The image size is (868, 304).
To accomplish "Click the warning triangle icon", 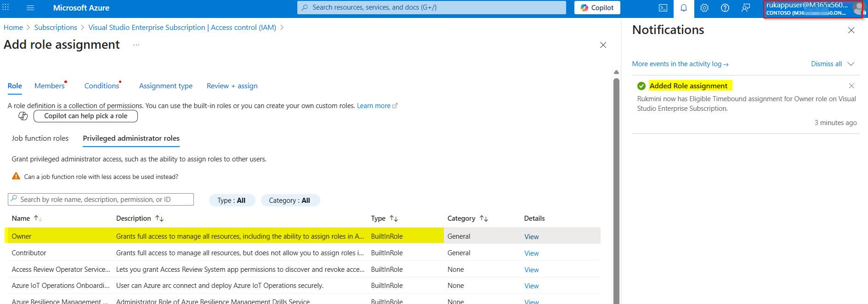I will click(x=16, y=176).
